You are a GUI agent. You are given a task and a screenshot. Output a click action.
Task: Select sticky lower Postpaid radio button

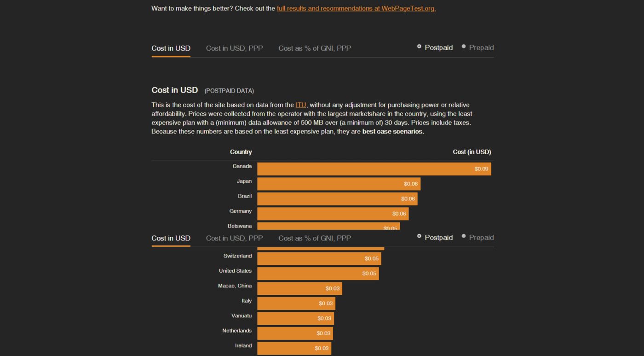click(420, 237)
